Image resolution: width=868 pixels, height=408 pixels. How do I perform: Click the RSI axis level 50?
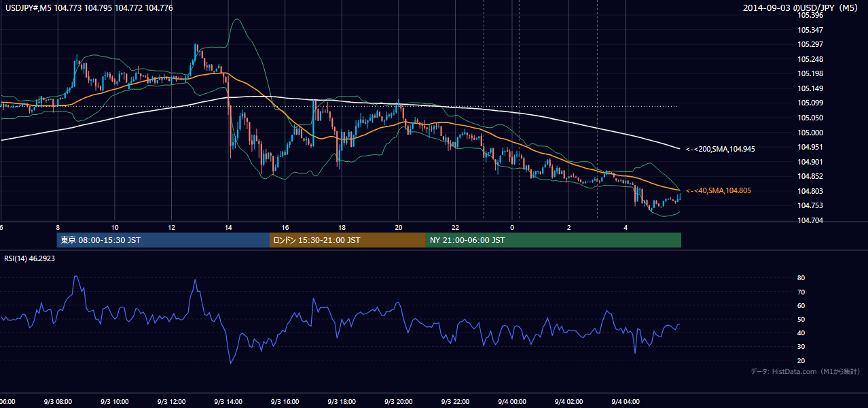pos(801,319)
